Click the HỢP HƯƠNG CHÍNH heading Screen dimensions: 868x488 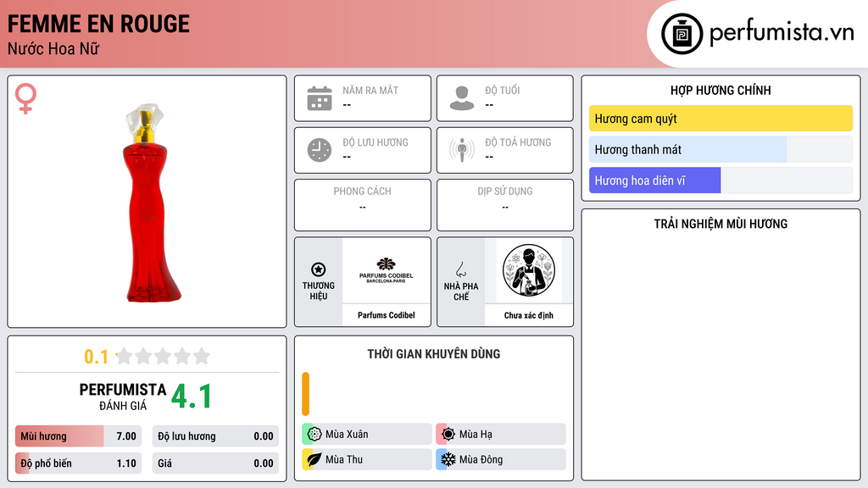click(x=721, y=90)
